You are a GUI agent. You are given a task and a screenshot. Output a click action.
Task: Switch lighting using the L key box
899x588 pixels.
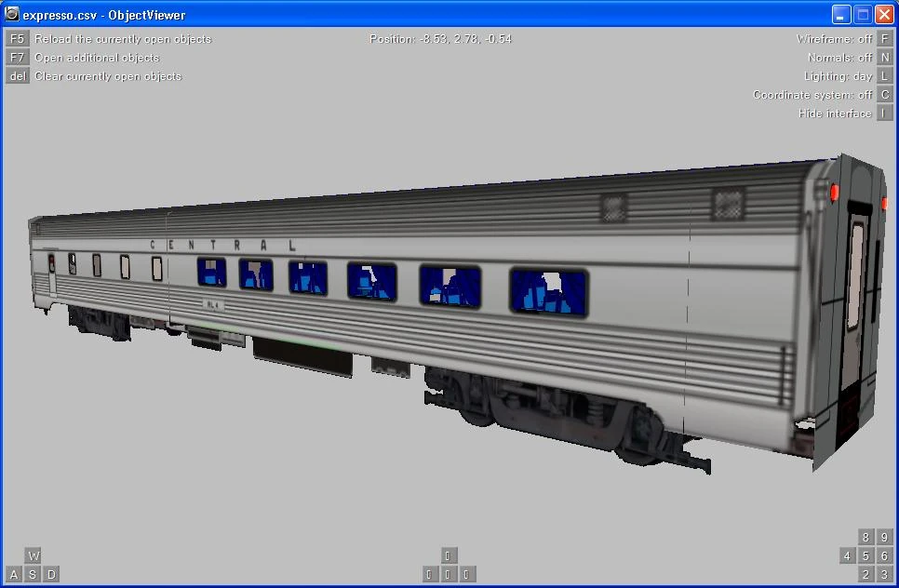coord(885,76)
